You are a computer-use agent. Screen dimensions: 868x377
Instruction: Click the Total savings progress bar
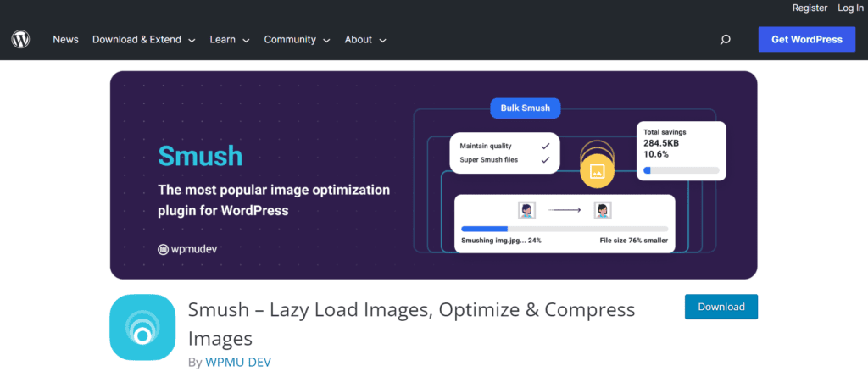681,170
